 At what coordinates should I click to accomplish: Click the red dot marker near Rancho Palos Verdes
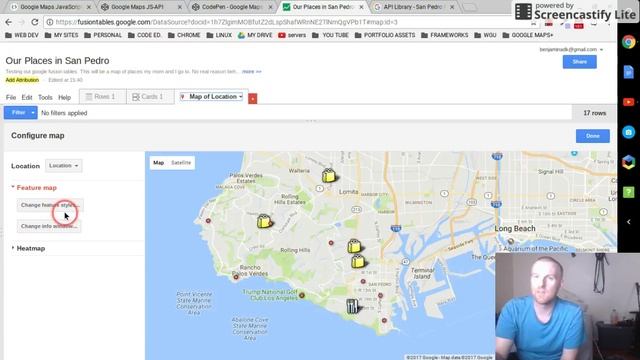pos(236,277)
